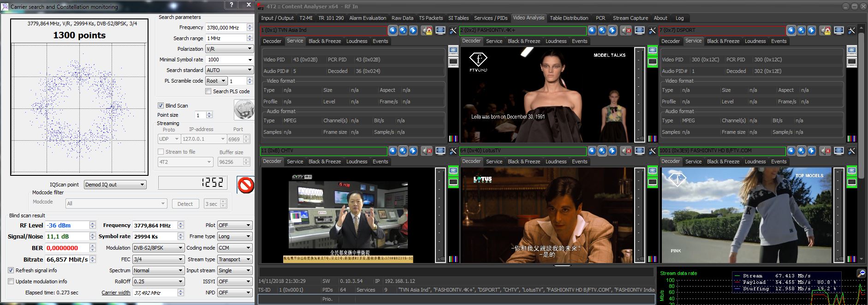Click play/pause button for TVN Asia Ind
The image size is (868, 305).
(403, 30)
